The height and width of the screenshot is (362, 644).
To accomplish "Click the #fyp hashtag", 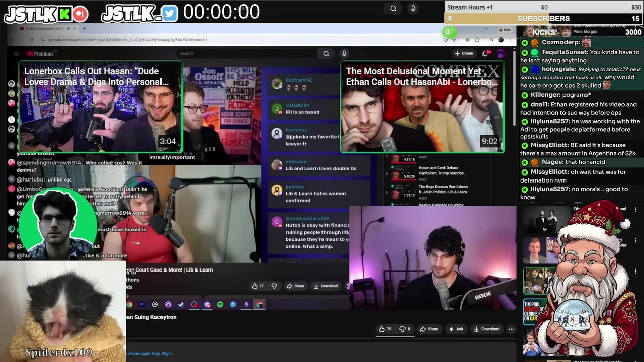I will [x=166, y=354].
